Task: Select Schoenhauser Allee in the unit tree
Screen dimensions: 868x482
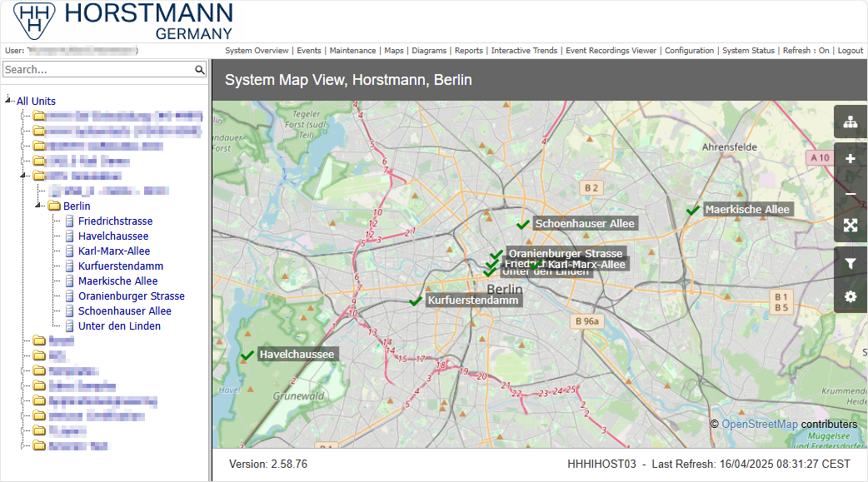Action: [125, 311]
